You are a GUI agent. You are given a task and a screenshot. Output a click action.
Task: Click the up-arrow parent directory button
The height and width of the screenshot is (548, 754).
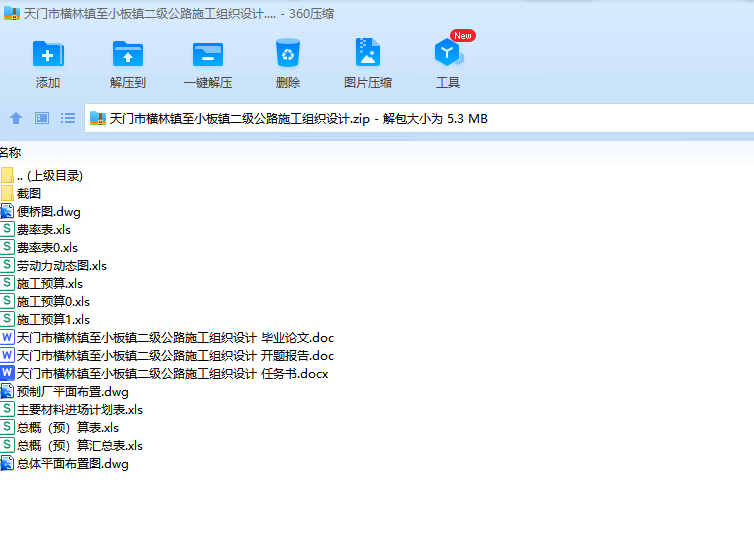coord(16,118)
